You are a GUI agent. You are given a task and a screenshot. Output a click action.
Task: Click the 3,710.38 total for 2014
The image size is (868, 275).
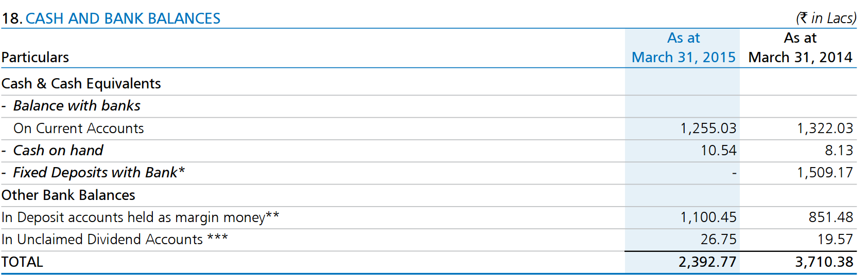tap(824, 262)
